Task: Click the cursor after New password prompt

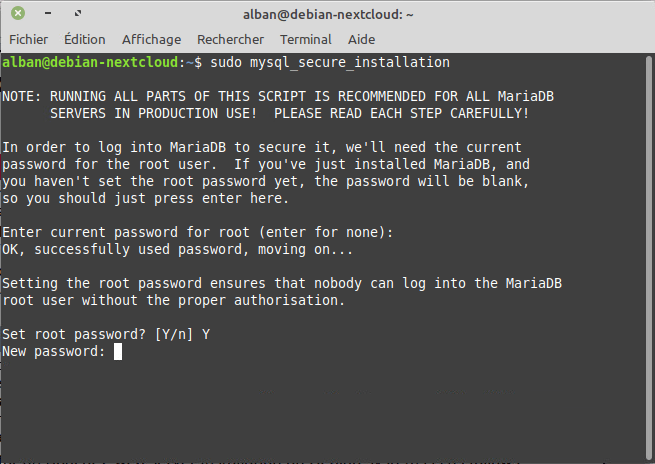Action: point(118,352)
